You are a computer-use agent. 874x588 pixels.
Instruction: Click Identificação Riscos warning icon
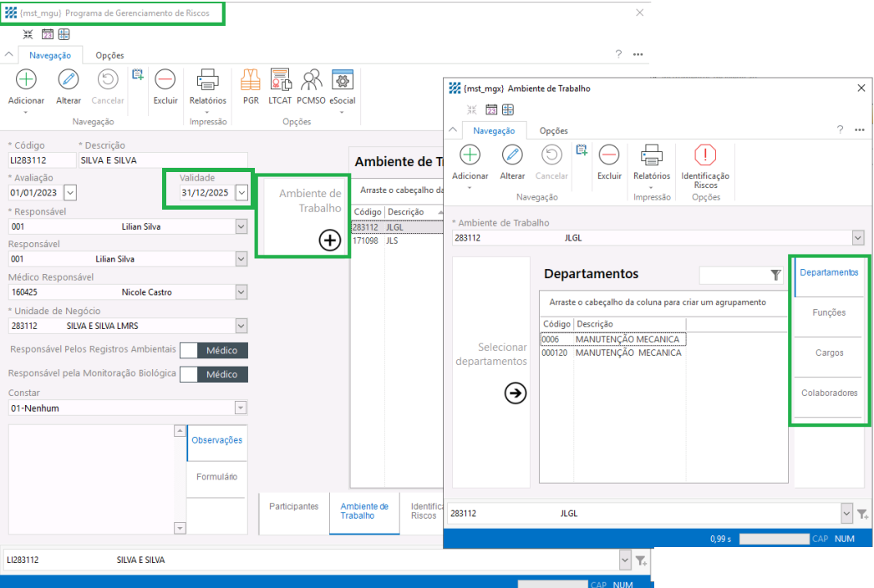(x=705, y=156)
